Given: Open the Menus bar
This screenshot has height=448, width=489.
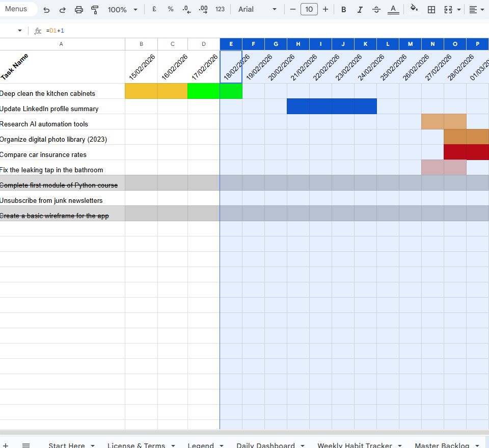Looking at the screenshot, I should tap(15, 9).
